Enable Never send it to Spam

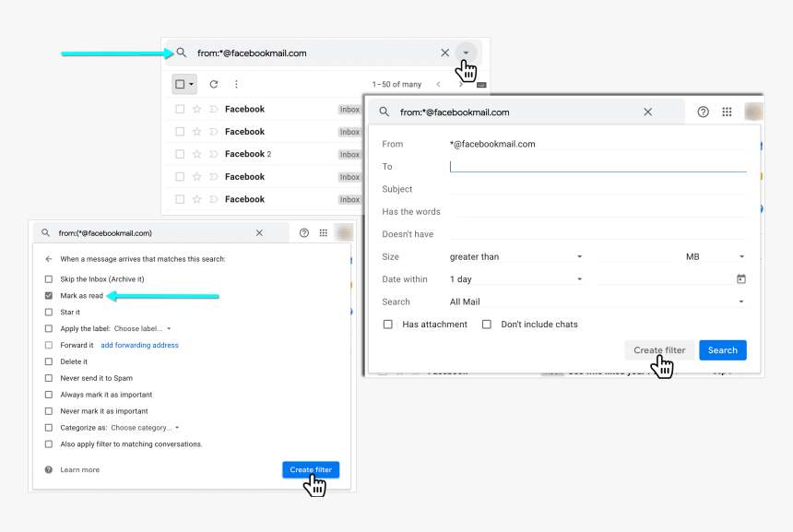tap(49, 378)
